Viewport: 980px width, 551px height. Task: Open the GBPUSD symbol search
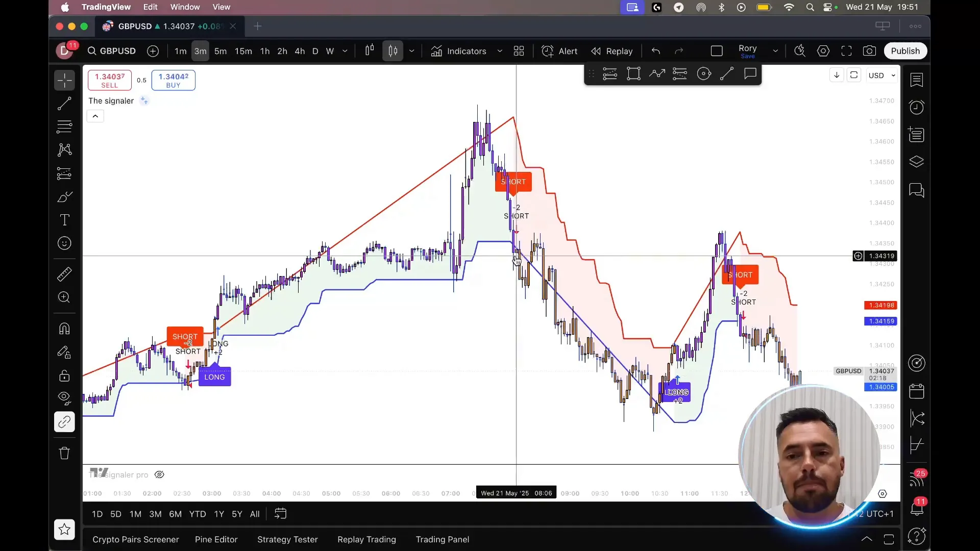point(112,51)
